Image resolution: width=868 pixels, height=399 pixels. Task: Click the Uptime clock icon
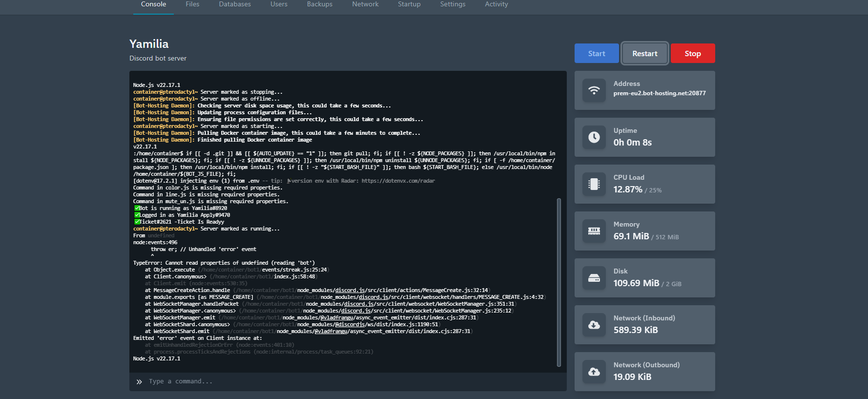[594, 137]
